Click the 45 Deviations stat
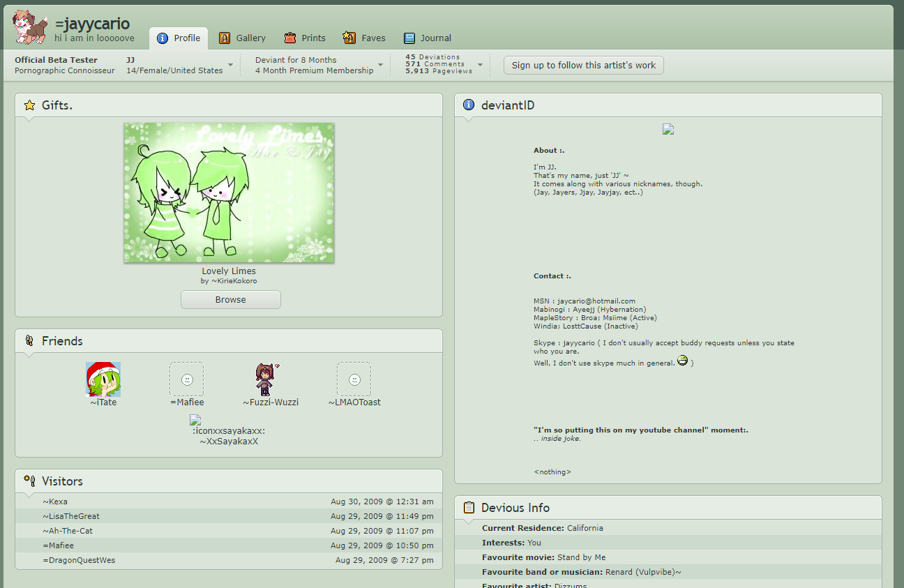The image size is (904, 588). pyautogui.click(x=432, y=57)
